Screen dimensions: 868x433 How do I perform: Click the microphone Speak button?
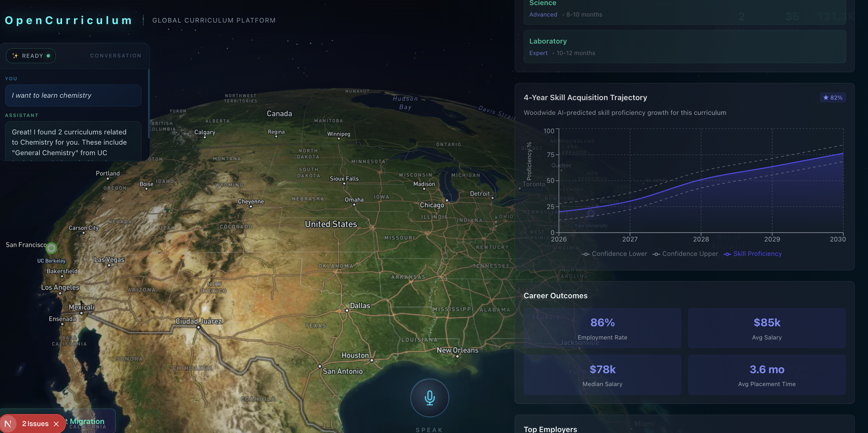(x=429, y=398)
